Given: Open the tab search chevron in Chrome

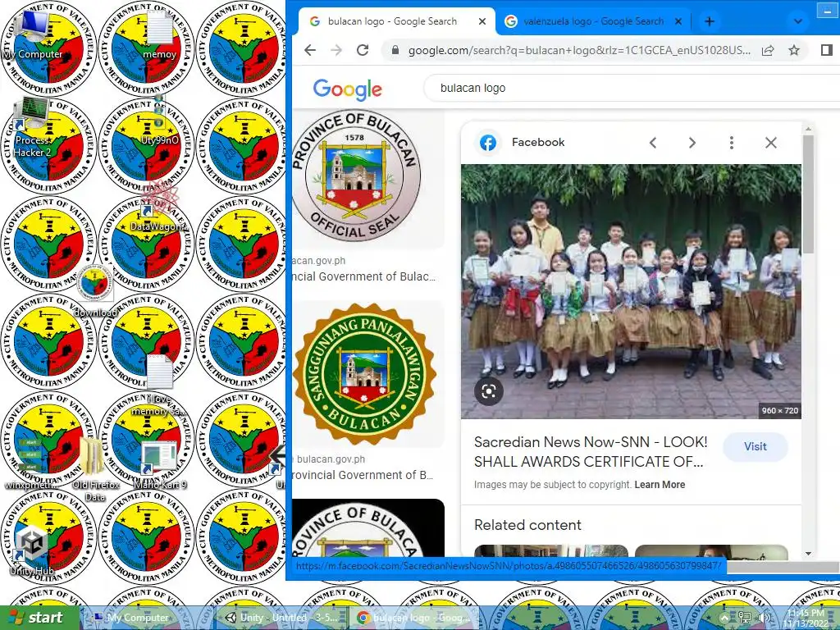Looking at the screenshot, I should click(797, 21).
